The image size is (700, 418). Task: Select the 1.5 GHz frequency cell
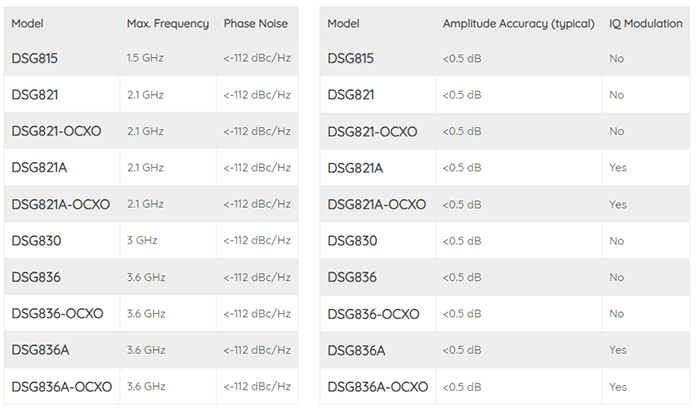pyautogui.click(x=145, y=58)
